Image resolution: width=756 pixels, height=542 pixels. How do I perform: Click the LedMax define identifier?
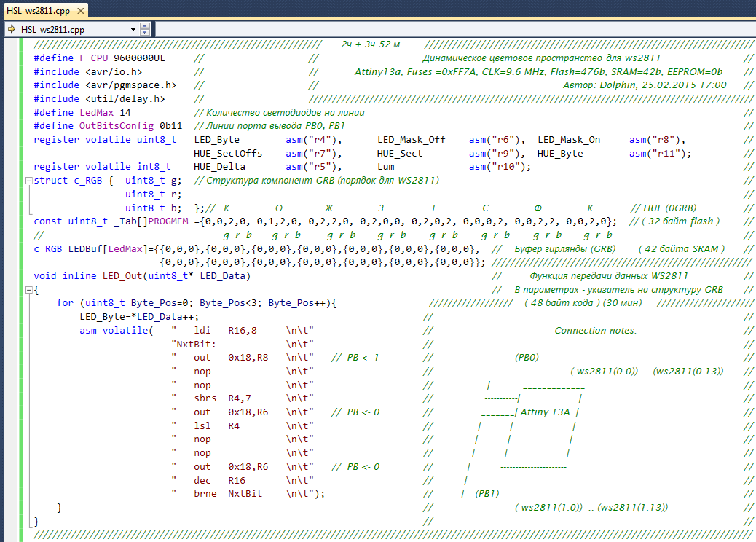tap(96, 113)
